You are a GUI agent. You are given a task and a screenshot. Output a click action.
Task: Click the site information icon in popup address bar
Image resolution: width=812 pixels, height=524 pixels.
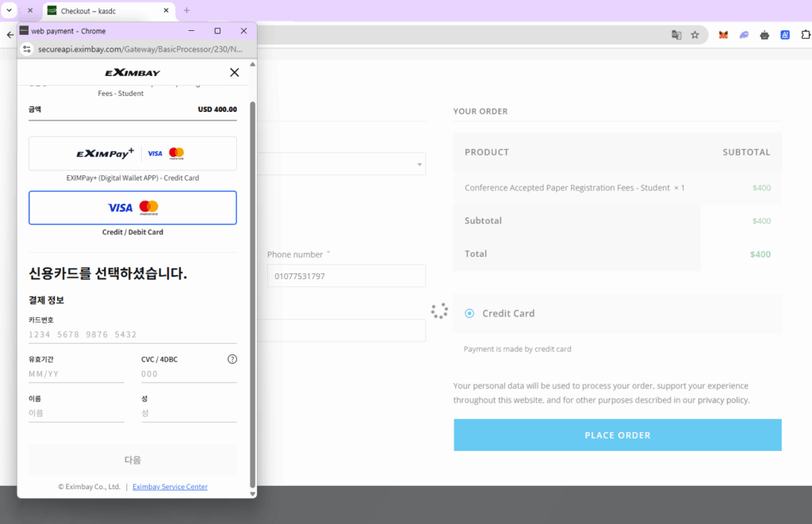click(x=27, y=49)
